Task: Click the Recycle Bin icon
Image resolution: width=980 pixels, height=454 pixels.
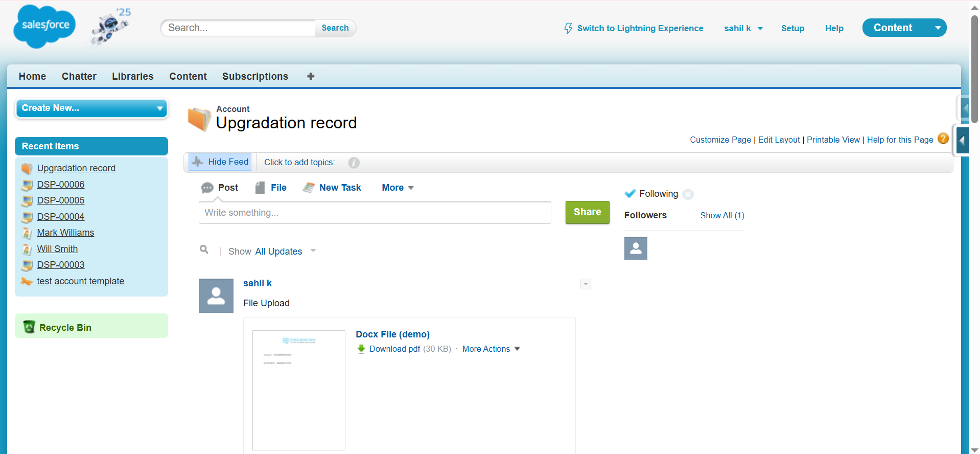Action: [29, 327]
